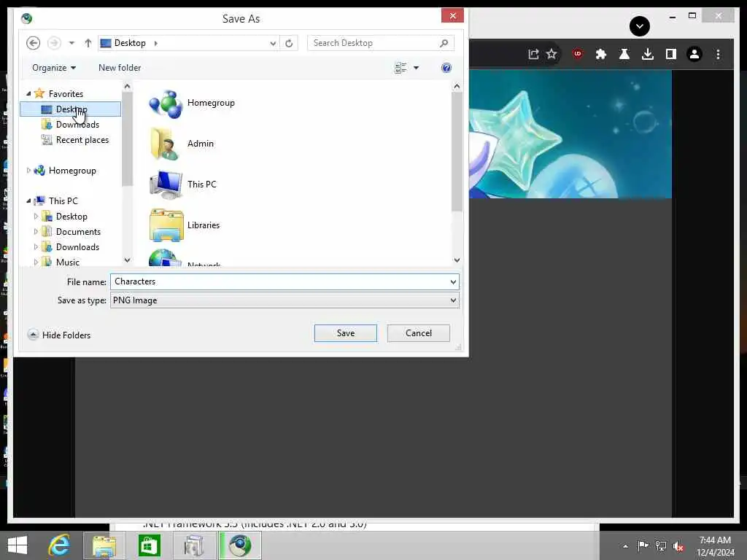Click the search magnifier icon
The height and width of the screenshot is (560, 747).
click(444, 43)
